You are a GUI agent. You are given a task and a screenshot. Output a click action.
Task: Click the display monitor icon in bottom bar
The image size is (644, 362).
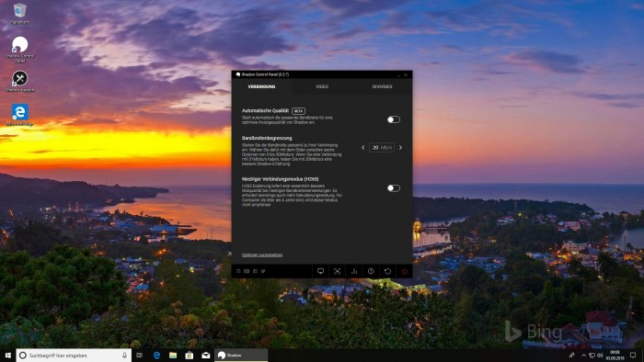point(320,271)
